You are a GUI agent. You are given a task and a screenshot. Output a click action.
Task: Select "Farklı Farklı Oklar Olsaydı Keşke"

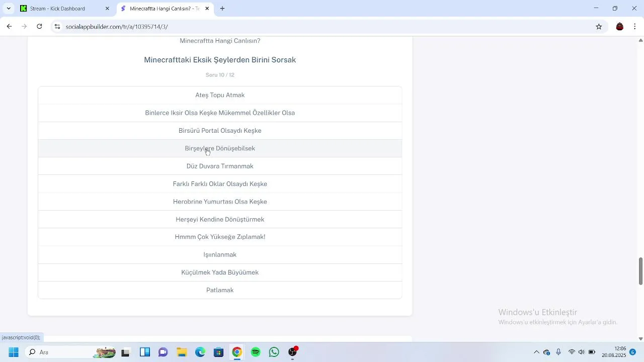220,184
